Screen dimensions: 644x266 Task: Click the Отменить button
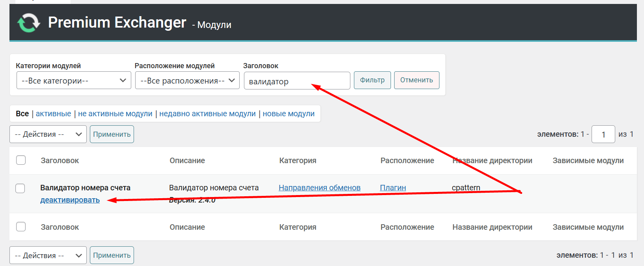pos(417,80)
